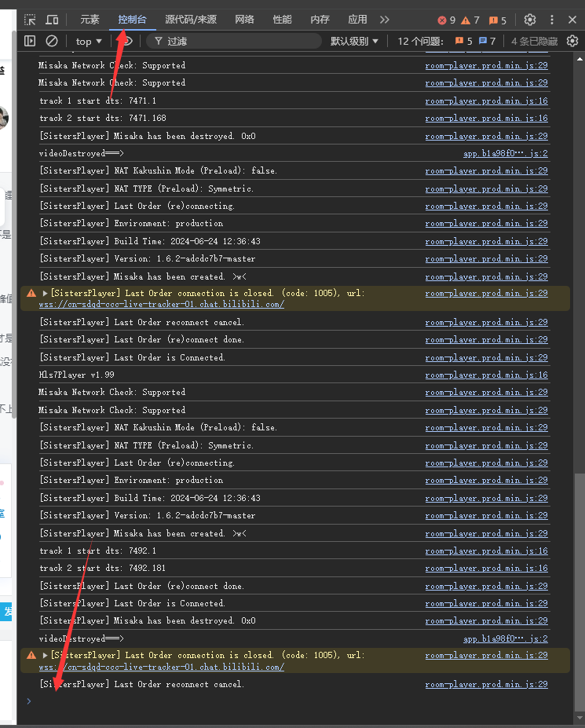The width and height of the screenshot is (585, 728).
Task: Click the 过滤 filter input field
Action: coord(236,41)
